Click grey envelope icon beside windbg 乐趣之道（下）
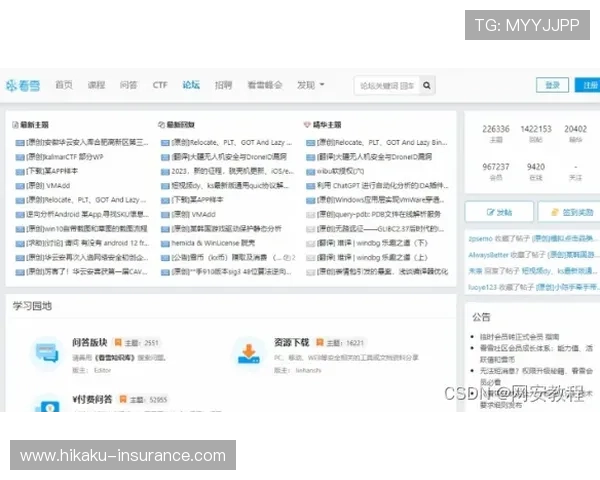This screenshot has height=480, width=600. pos(310,243)
